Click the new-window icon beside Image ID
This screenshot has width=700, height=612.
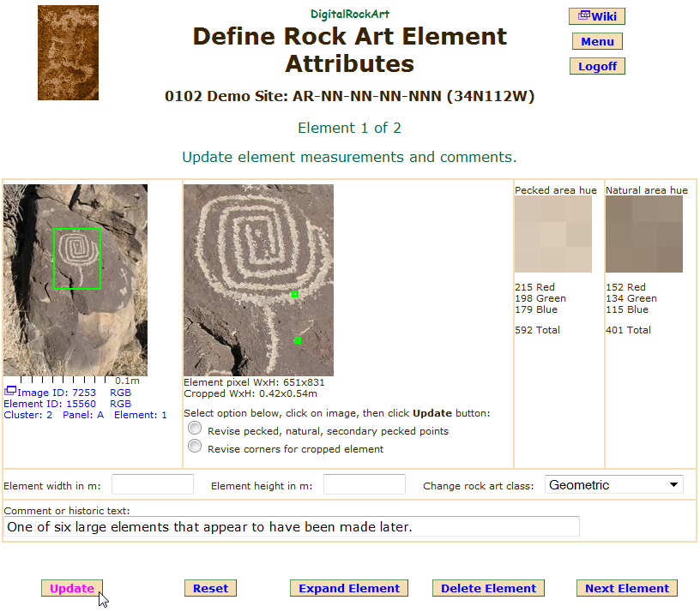[x=10, y=392]
